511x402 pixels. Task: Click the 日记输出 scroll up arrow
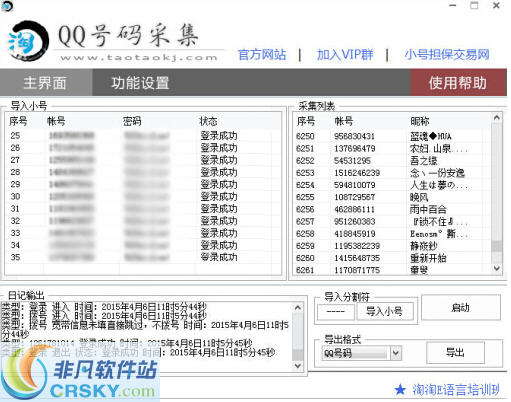pyautogui.click(x=298, y=308)
